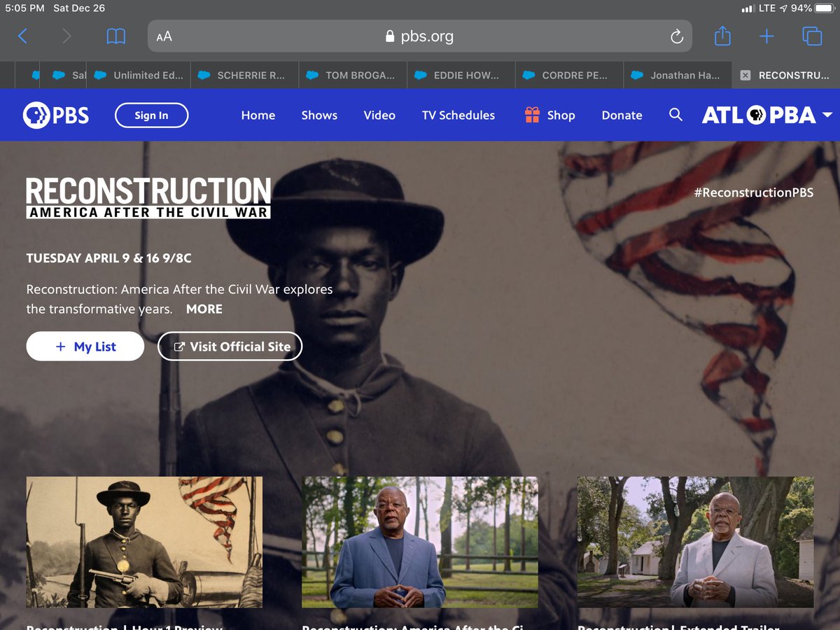Open the AA reader text options
This screenshot has height=630, width=840.
pos(164,36)
